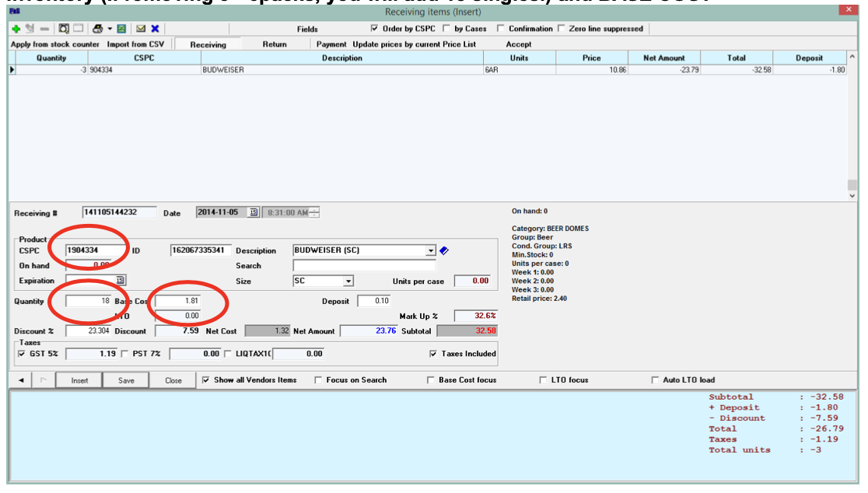Click the printer icon

(x=98, y=29)
